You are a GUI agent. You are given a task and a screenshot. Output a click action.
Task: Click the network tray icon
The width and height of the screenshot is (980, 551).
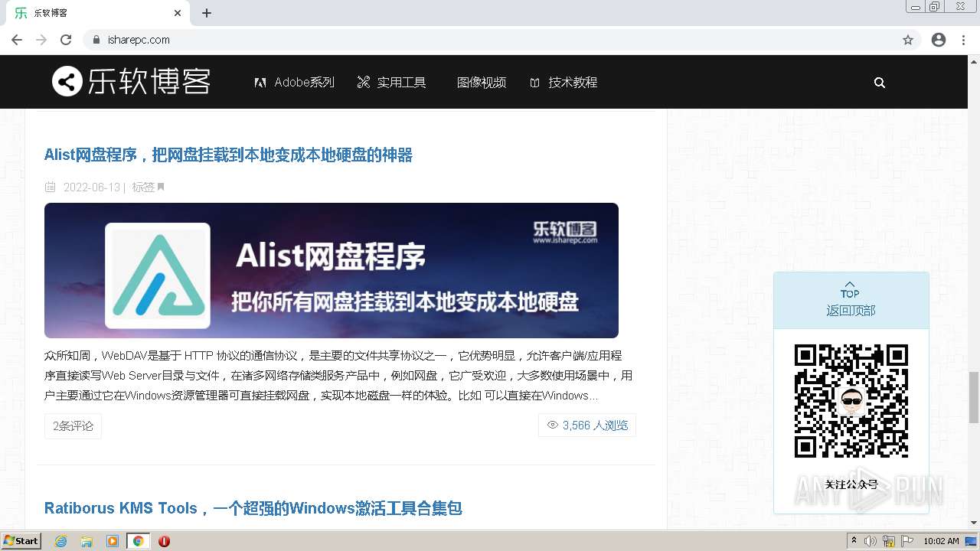[x=889, y=541]
